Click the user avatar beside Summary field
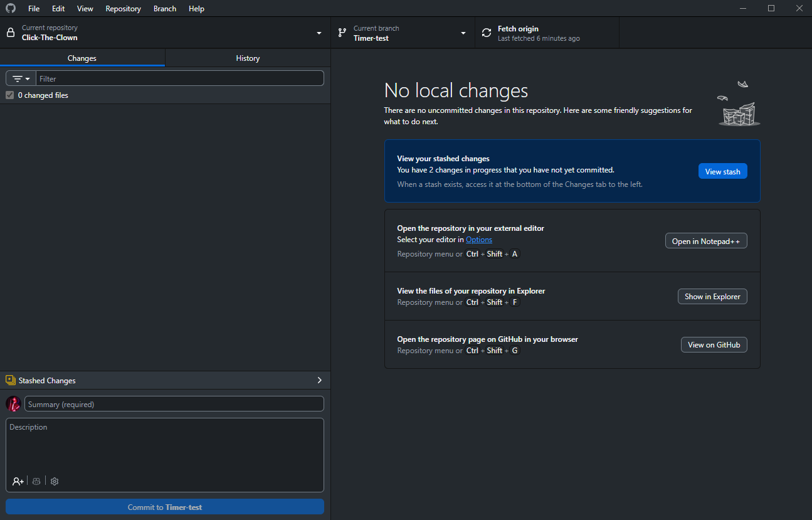812x520 pixels. point(13,404)
